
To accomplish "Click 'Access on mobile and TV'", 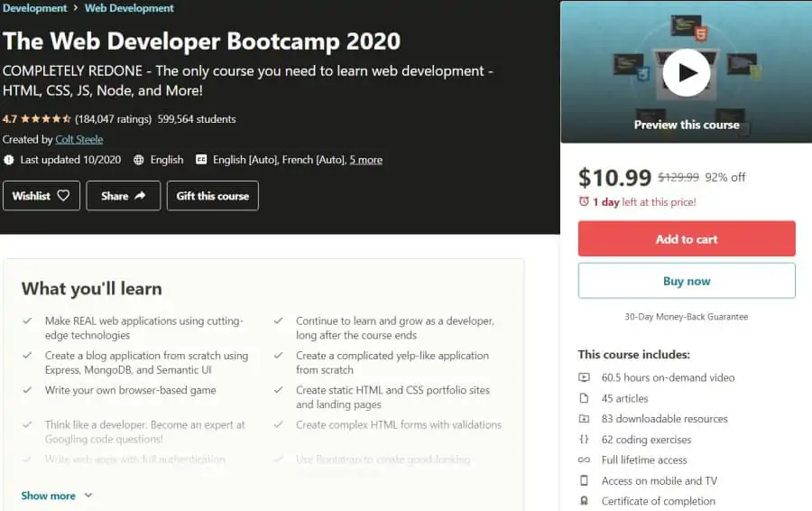I will 660,481.
